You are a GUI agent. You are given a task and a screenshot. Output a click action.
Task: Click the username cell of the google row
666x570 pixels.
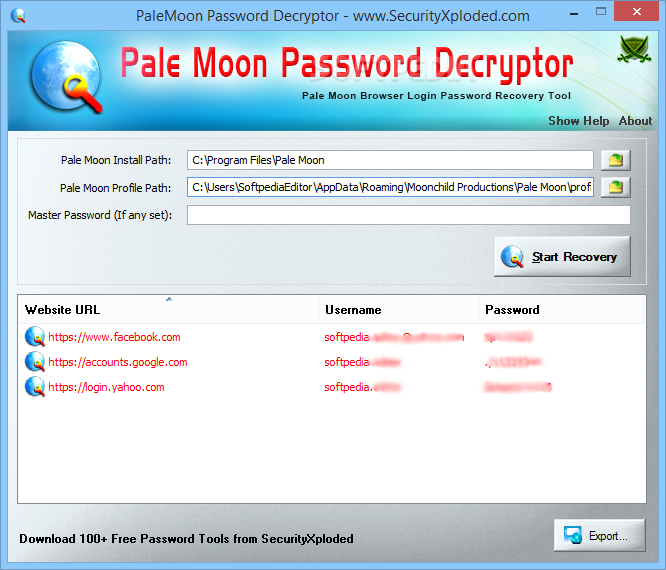pos(362,362)
